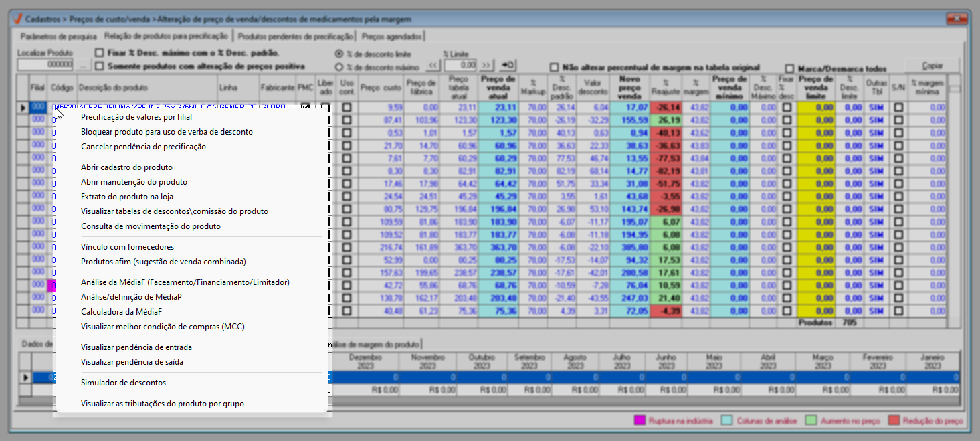Image resolution: width=980 pixels, height=441 pixels.
Task: Click the Reajuste cell showing '-26,14'
Action: coord(666,107)
